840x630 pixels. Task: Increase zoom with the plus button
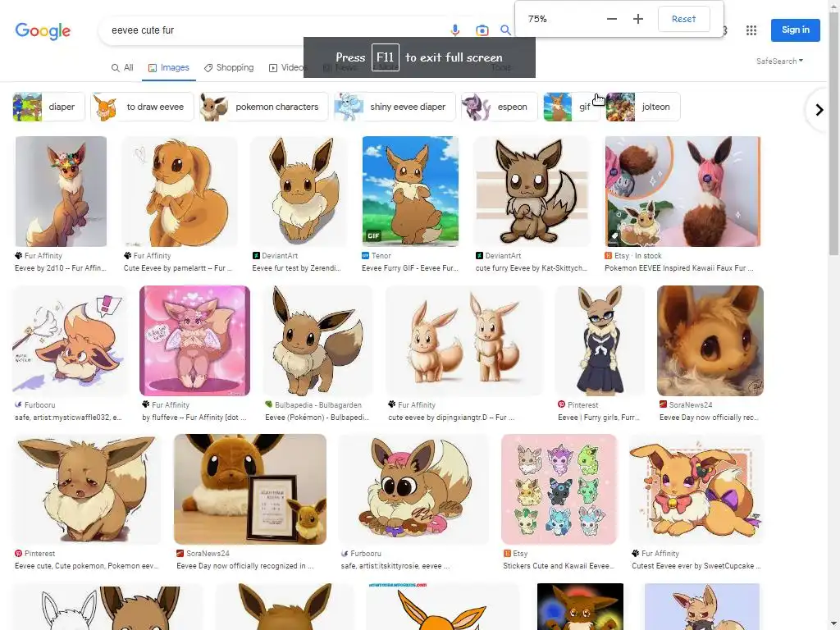[x=638, y=19]
